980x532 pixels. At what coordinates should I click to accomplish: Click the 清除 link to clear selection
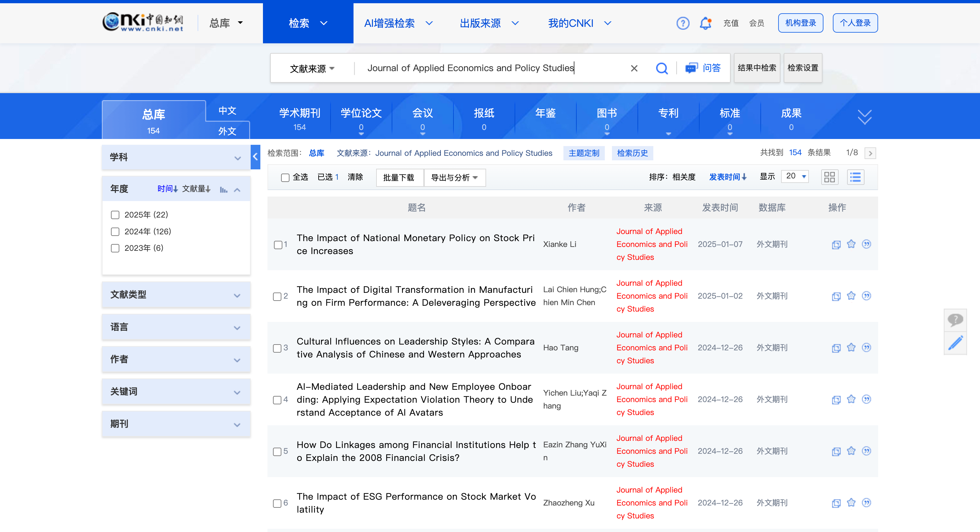click(x=355, y=177)
